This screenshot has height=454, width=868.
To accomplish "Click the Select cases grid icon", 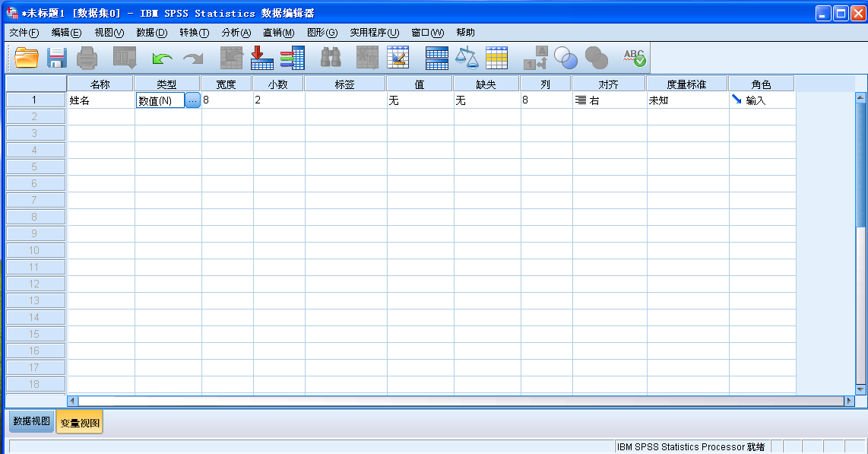I will [496, 58].
